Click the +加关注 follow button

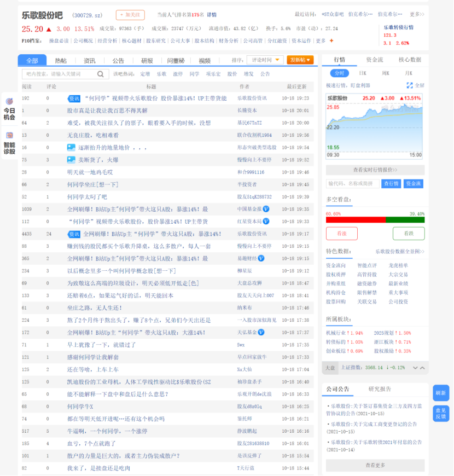tap(130, 15)
